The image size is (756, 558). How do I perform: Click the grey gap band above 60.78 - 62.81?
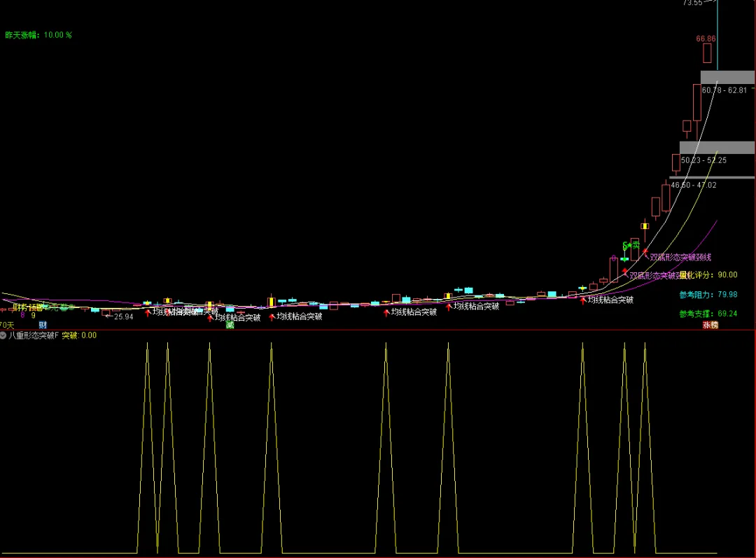click(x=727, y=77)
